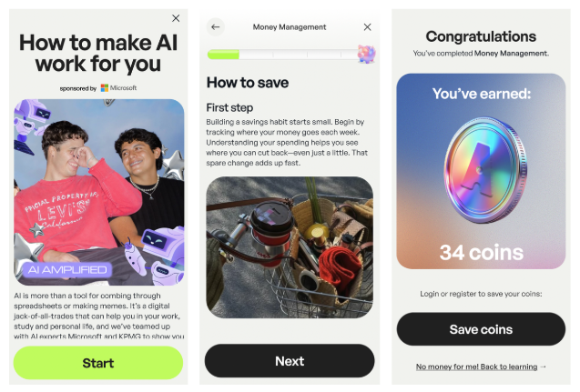
Task: Close the Money Management lesson with X
Action: pyautogui.click(x=367, y=27)
